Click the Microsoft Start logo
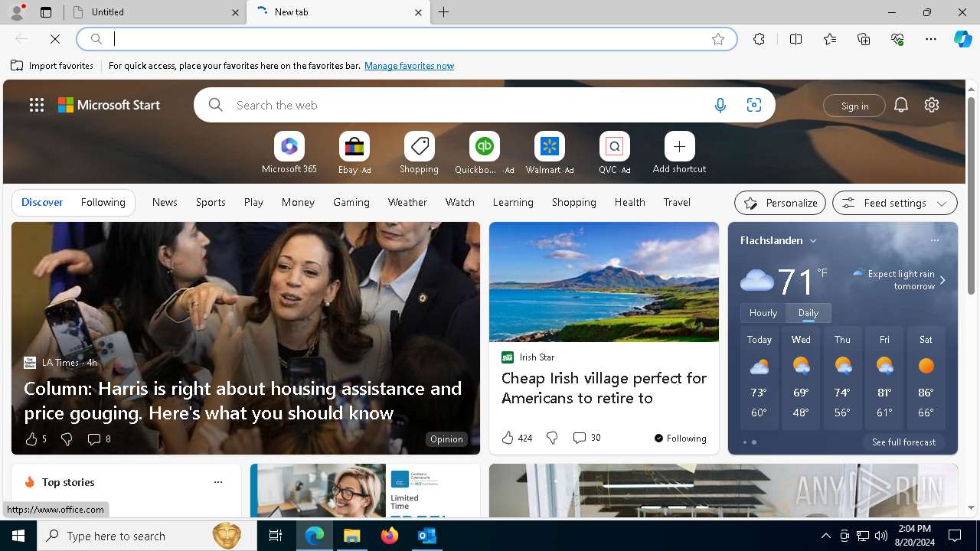This screenshot has width=980, height=551. [x=109, y=106]
